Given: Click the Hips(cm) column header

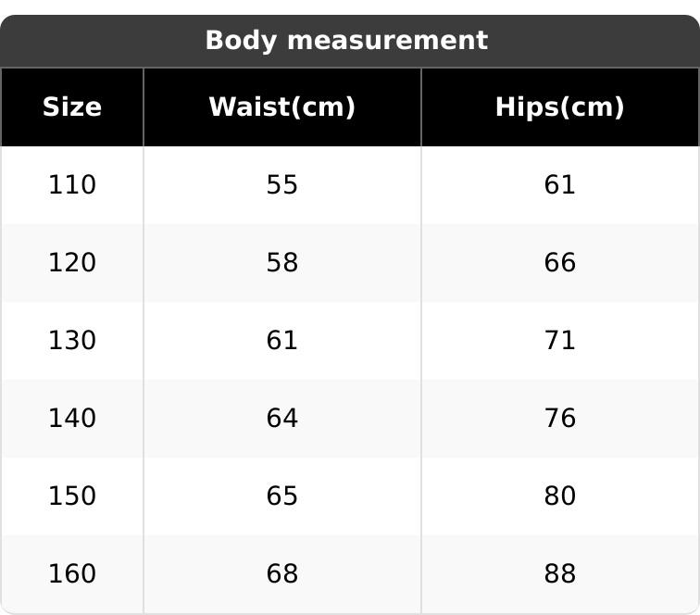Looking at the screenshot, I should [559, 107].
